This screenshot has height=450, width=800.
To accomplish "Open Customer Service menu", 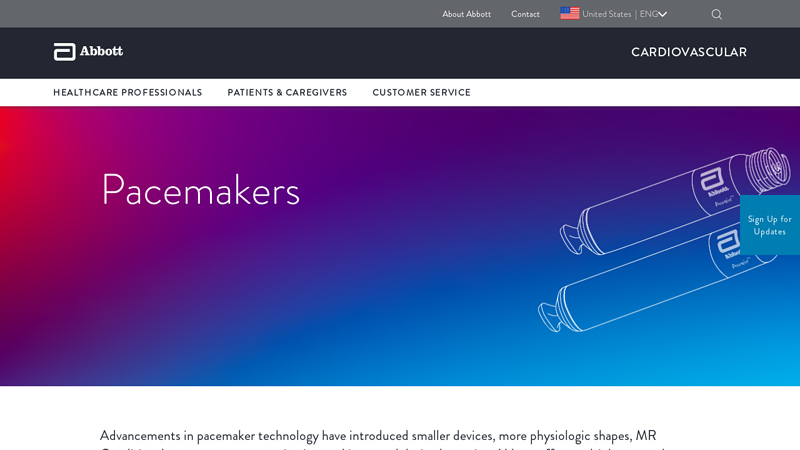I will pos(421,92).
